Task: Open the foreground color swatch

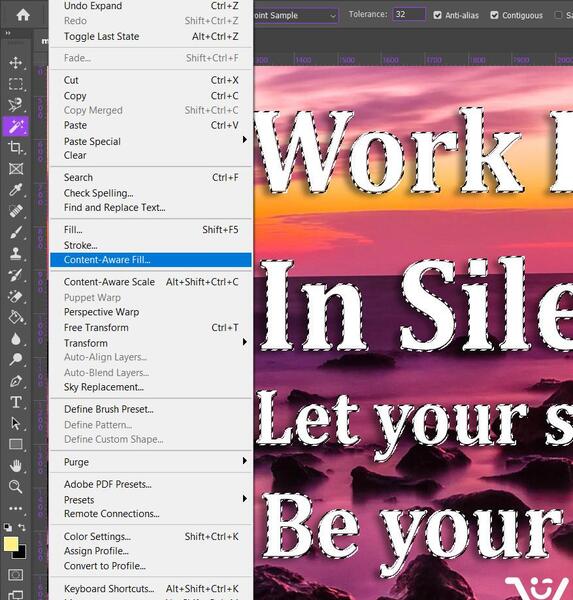Action: tap(11, 544)
